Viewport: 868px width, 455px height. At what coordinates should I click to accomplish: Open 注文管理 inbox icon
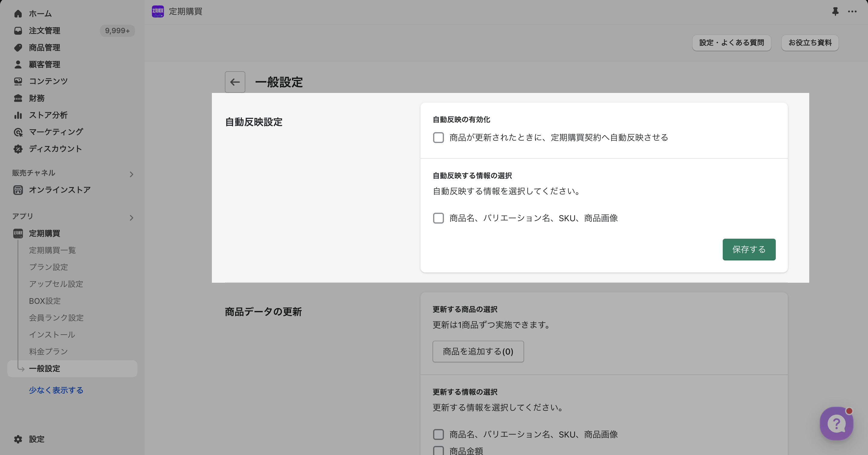pos(18,31)
